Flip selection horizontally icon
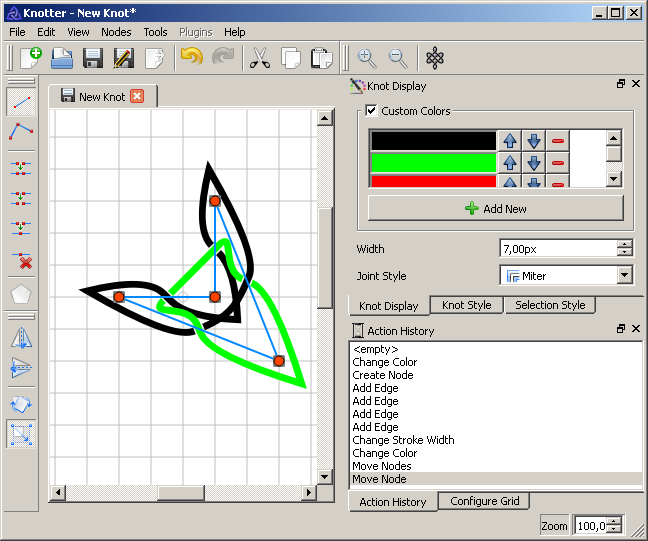Screen dimensions: 648x541 tap(21, 338)
